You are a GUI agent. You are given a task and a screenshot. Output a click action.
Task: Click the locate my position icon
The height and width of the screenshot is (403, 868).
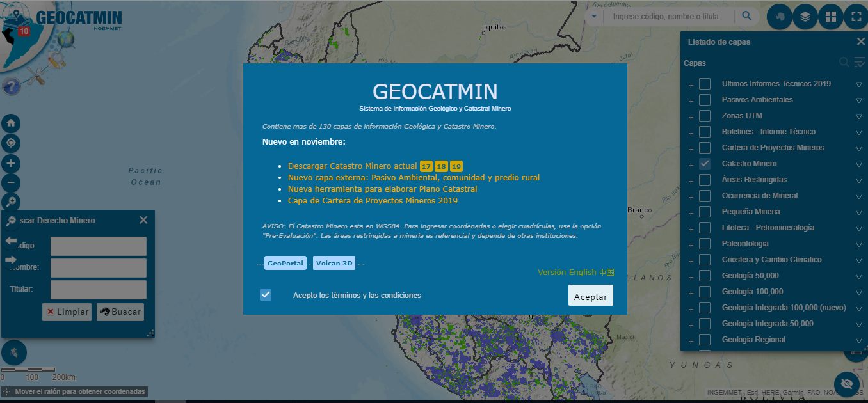[x=11, y=143]
